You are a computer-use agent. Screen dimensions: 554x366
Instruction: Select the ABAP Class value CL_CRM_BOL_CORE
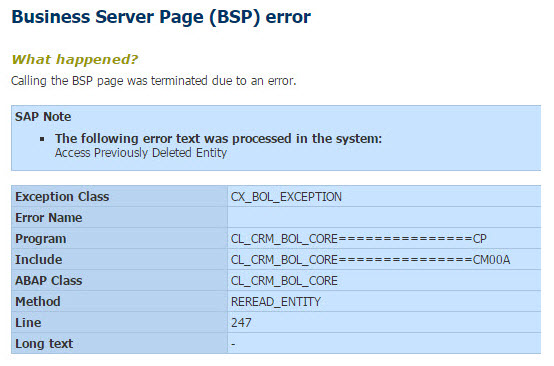tap(284, 281)
